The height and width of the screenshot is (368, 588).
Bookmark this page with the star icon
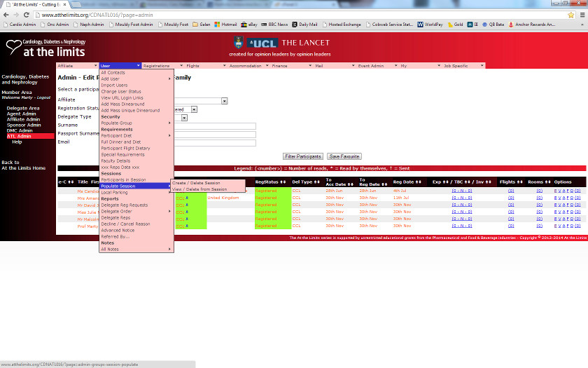coord(570,15)
